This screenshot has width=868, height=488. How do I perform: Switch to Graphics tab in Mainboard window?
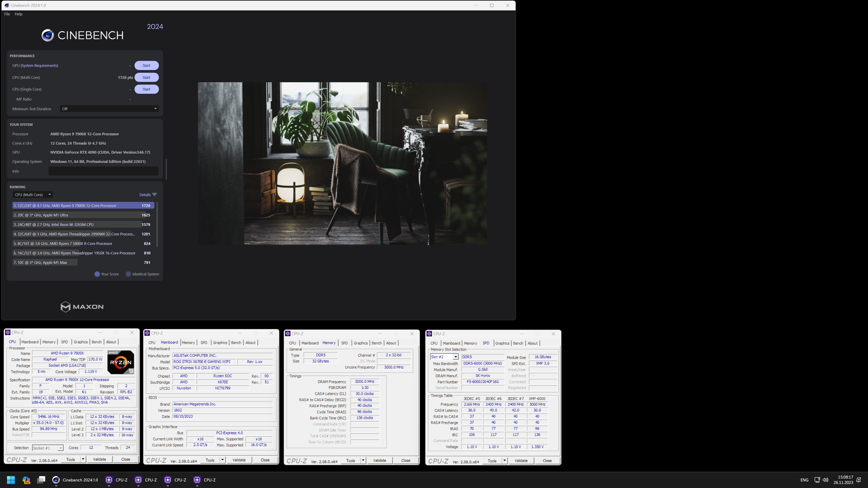tap(220, 343)
